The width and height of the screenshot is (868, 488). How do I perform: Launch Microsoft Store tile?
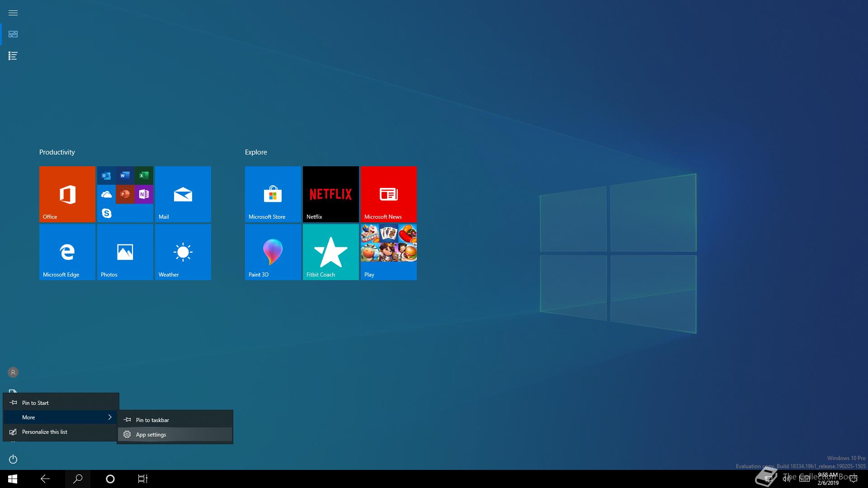tap(273, 194)
